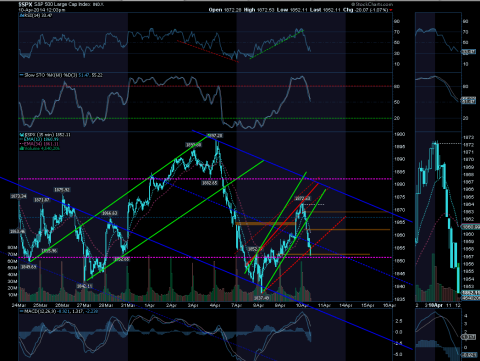Viewport: 480px width, 361px height.
Task: Click the red down arrow beside Chg
Action: coord(391,10)
